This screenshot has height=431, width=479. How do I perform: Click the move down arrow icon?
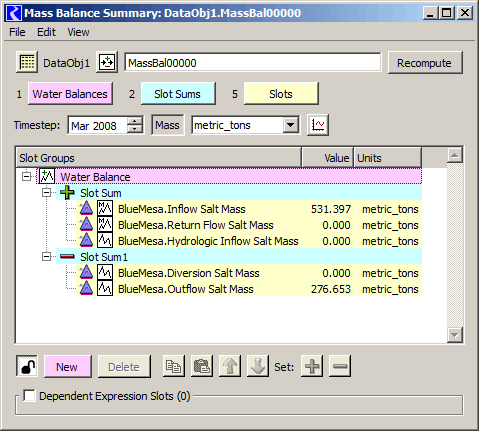click(258, 366)
